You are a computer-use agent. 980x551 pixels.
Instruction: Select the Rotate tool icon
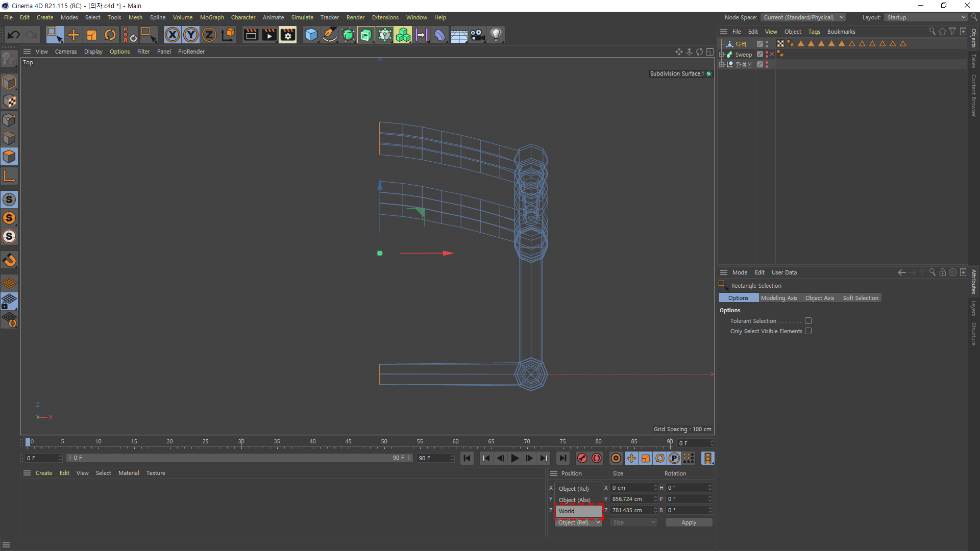coord(110,35)
